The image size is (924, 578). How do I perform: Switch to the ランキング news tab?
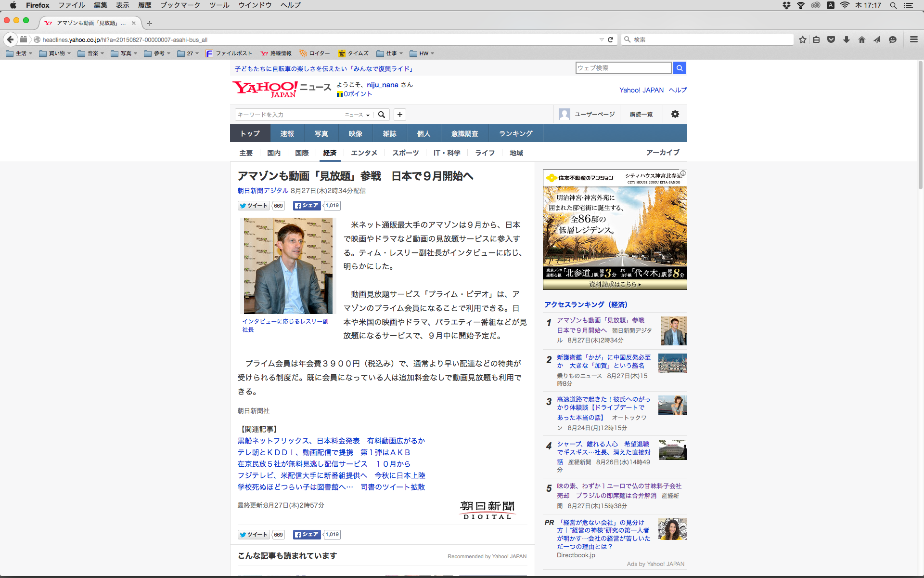(515, 133)
